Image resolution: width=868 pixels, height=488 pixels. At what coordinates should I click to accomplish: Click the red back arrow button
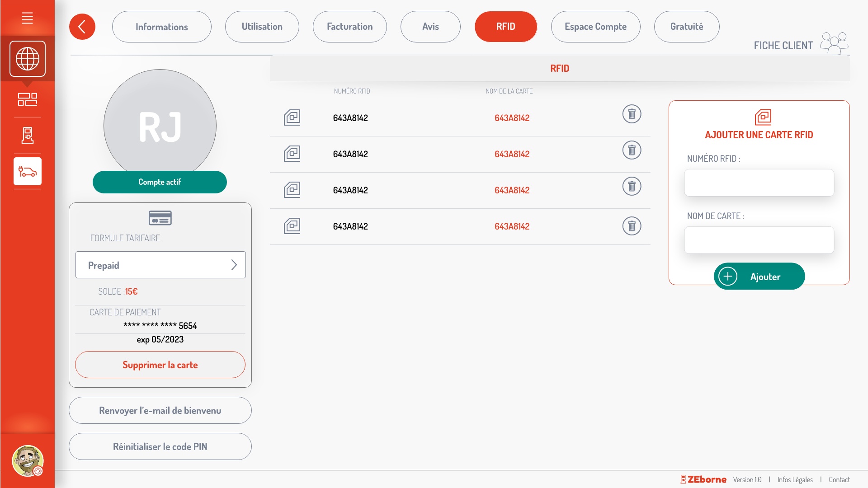82,27
